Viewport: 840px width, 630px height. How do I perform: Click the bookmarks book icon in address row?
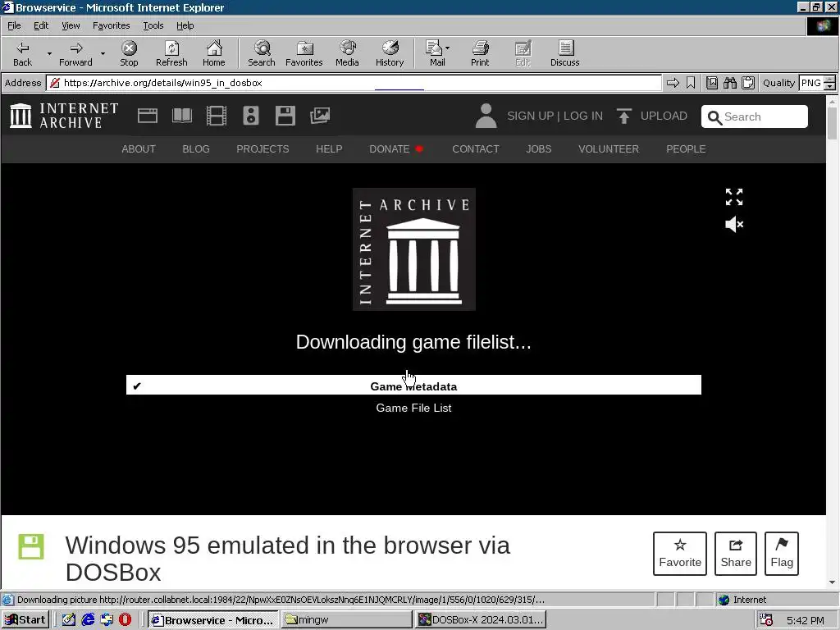(711, 83)
